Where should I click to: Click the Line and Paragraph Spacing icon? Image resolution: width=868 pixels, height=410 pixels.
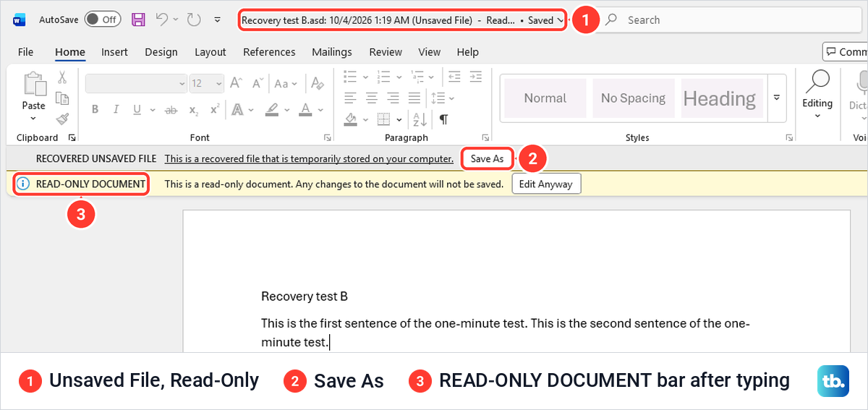[437, 98]
